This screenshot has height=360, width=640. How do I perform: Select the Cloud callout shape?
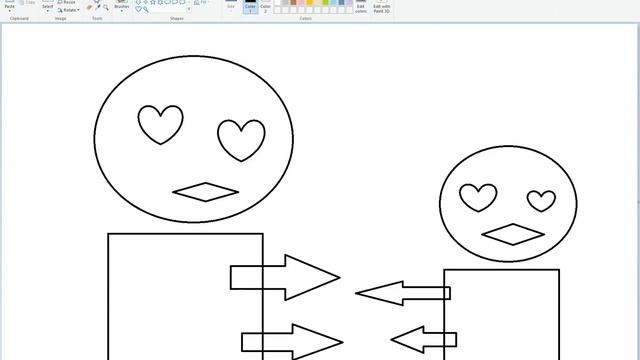[182, 2]
